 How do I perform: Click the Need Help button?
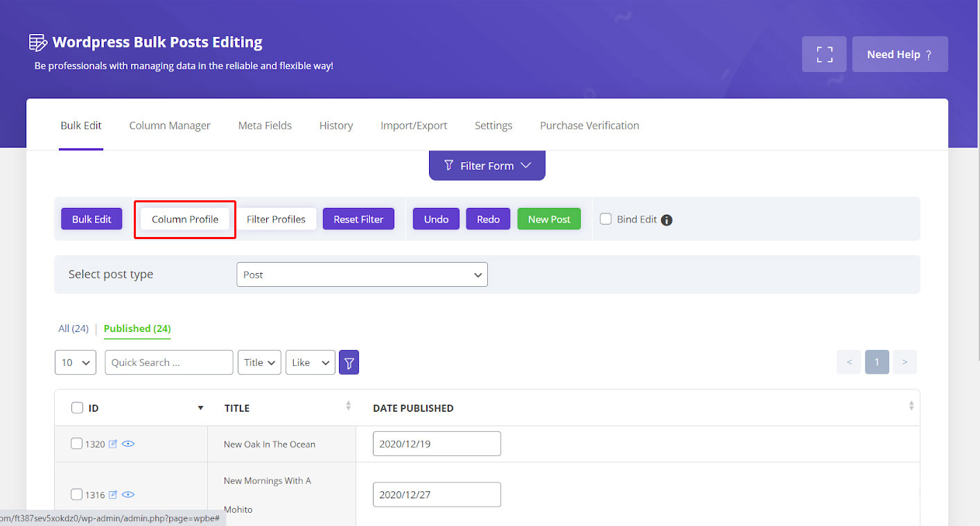tap(900, 54)
